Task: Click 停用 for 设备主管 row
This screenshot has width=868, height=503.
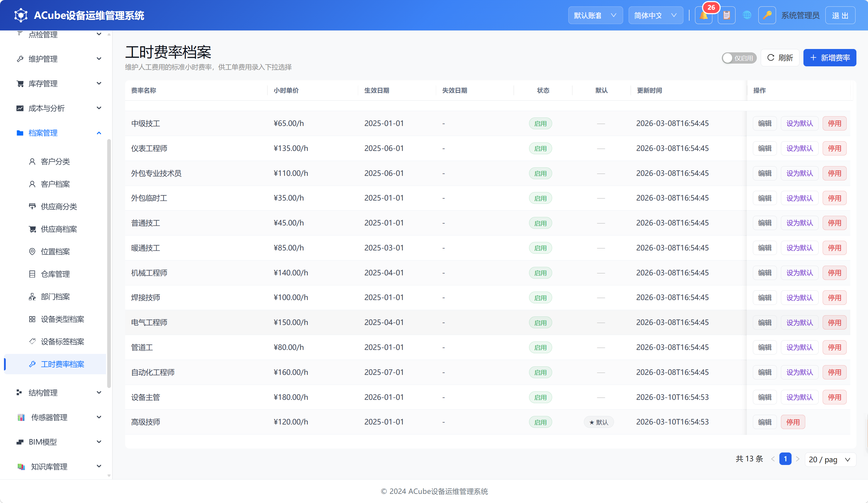Action: pos(834,397)
